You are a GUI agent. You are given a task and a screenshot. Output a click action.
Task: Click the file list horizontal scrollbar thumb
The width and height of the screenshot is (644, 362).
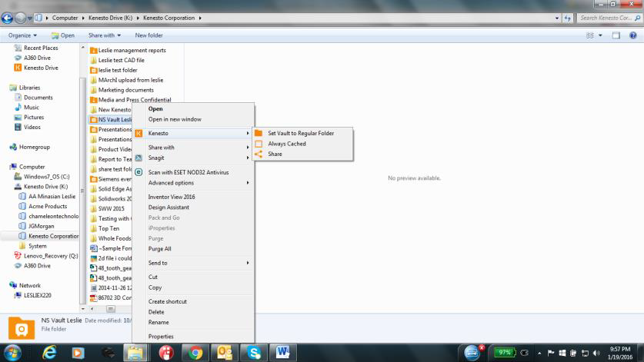(111, 309)
